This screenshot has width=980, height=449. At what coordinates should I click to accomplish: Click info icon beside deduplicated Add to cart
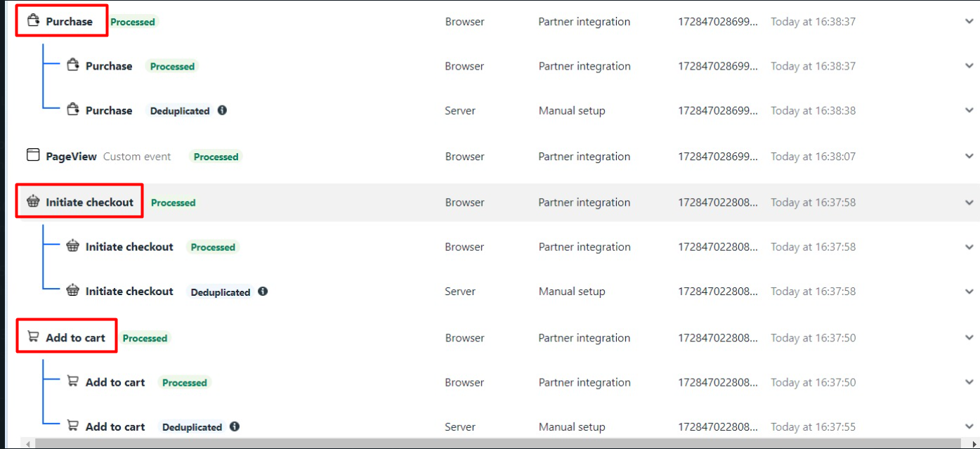coord(235,427)
